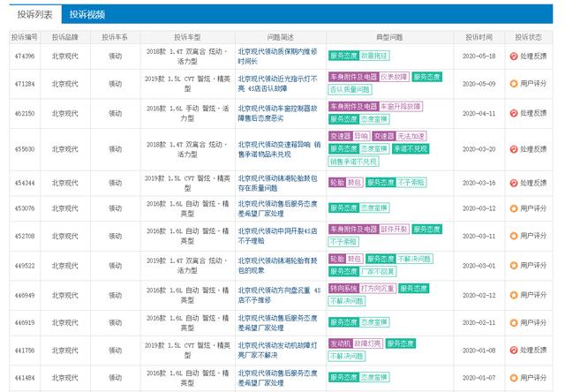Open the 投诉视频 tab
The image size is (565, 392).
click(87, 14)
